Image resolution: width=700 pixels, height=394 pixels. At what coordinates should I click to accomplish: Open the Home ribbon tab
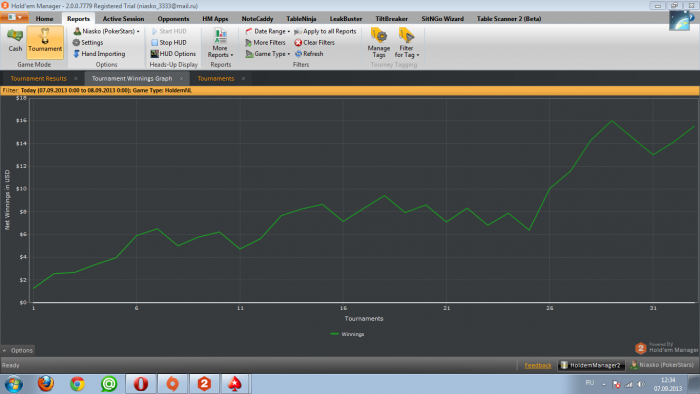[x=44, y=19]
